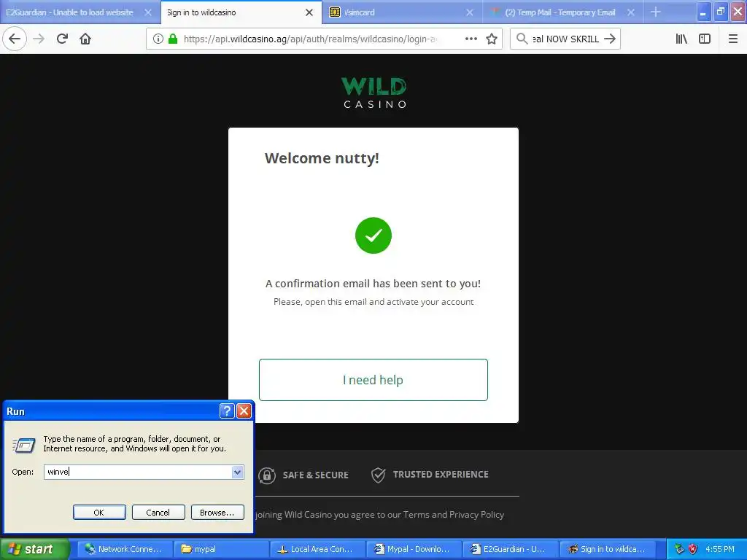The width and height of the screenshot is (747, 560).
Task: Click the Welcome nutty! heading
Action: point(322,158)
